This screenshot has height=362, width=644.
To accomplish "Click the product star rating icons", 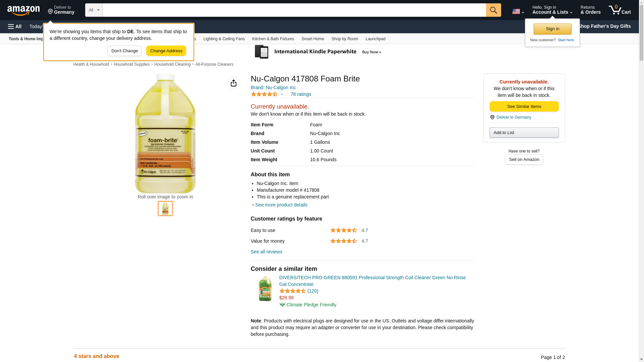I will pos(264,94).
